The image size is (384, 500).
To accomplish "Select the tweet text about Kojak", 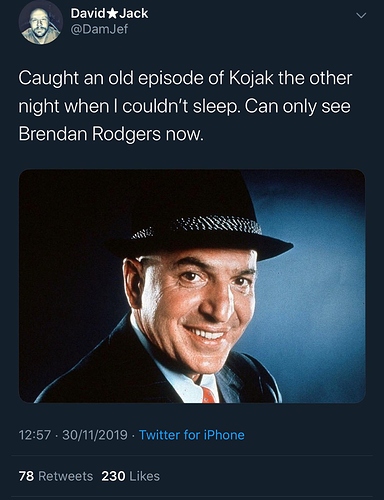I will [185, 106].
